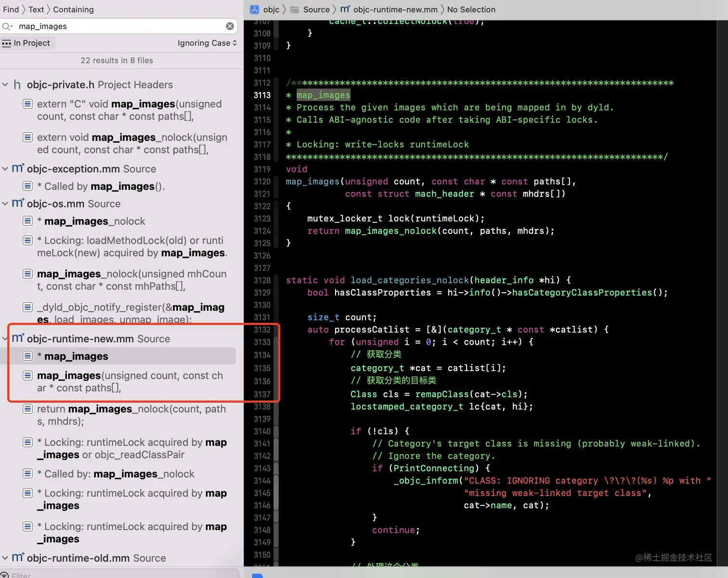This screenshot has width=728, height=578.
Task: Open objc-runtime-new.mm Source file row
Action: (x=98, y=339)
